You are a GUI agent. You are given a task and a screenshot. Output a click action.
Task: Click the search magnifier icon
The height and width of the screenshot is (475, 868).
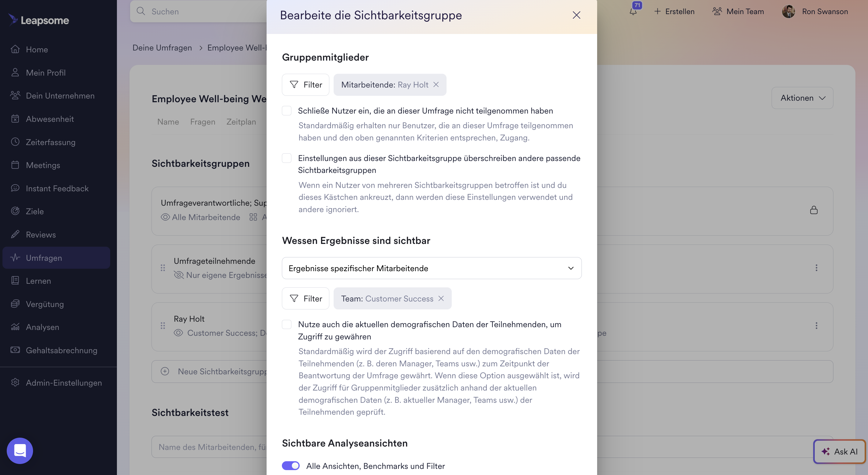[141, 11]
